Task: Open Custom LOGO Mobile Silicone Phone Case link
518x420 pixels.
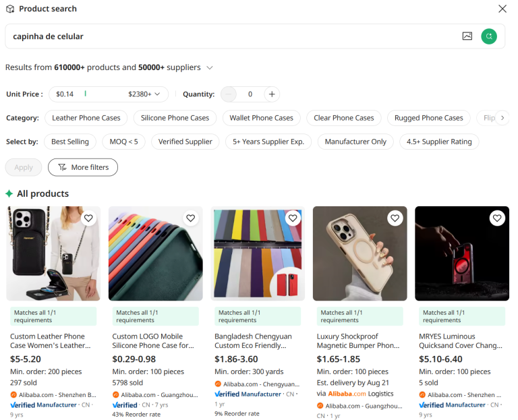Action: click(x=153, y=340)
